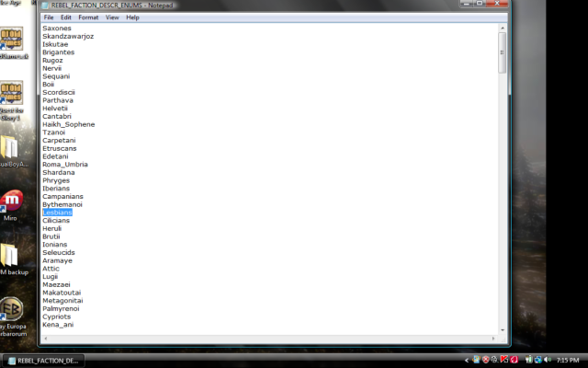Click the line "Etruscans"
588x368 pixels.
59,148
